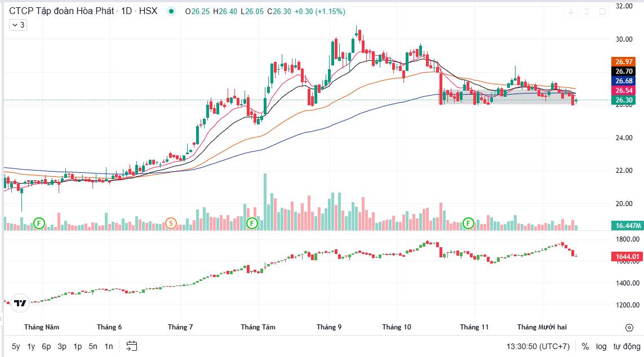The width and height of the screenshot is (644, 357).
Task: Select the 3p time range
Action: (62, 346)
